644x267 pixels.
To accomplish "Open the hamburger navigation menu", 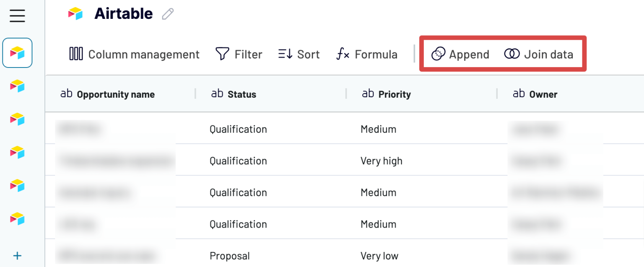I will pyautogui.click(x=17, y=16).
